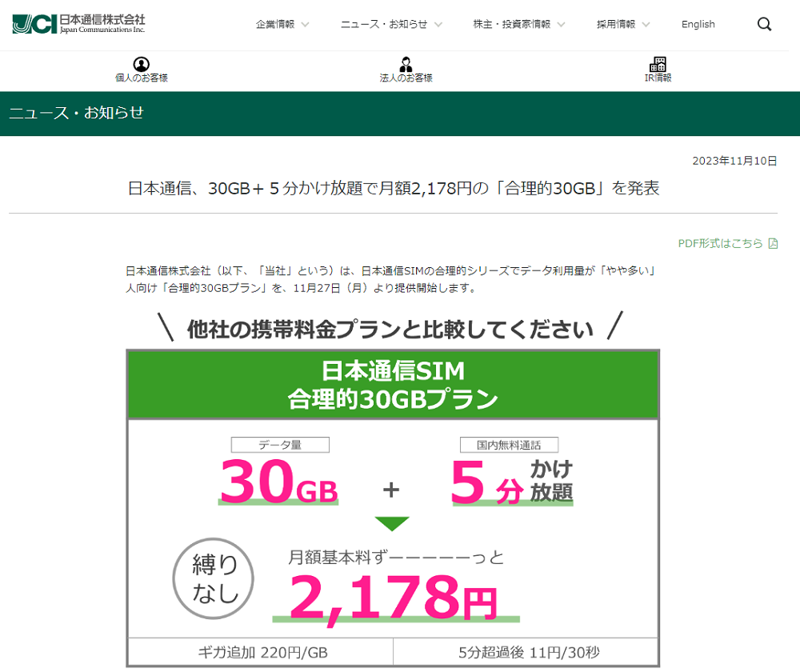Click the date 2023年11月10日
This screenshot has width=800, height=672.
coord(734,162)
